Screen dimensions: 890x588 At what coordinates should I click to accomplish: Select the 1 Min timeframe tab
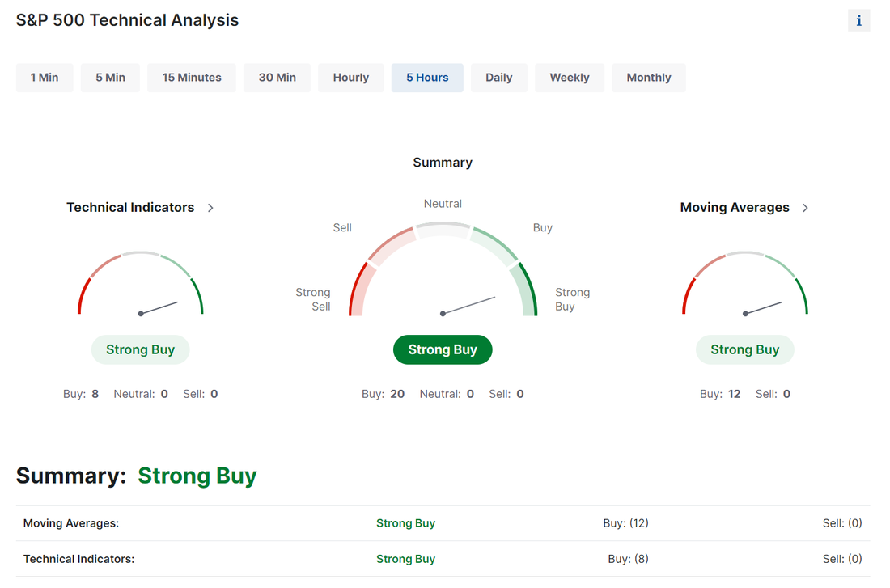[44, 78]
